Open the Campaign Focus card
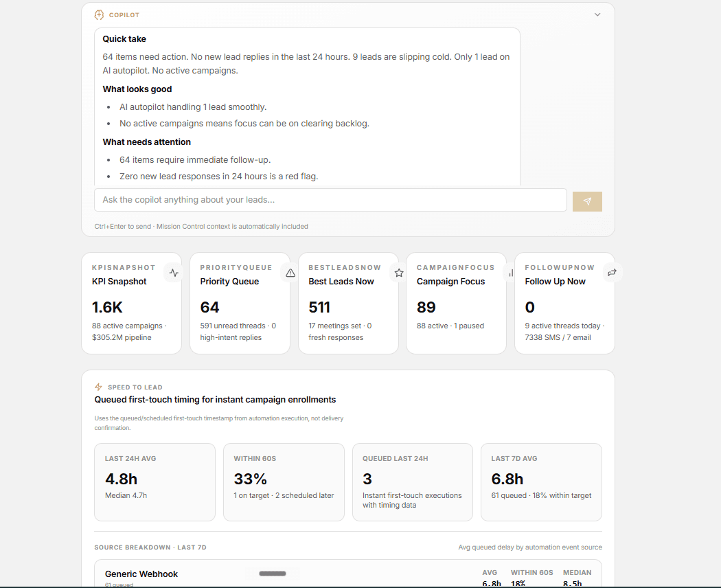The height and width of the screenshot is (588, 721). pyautogui.click(x=456, y=303)
